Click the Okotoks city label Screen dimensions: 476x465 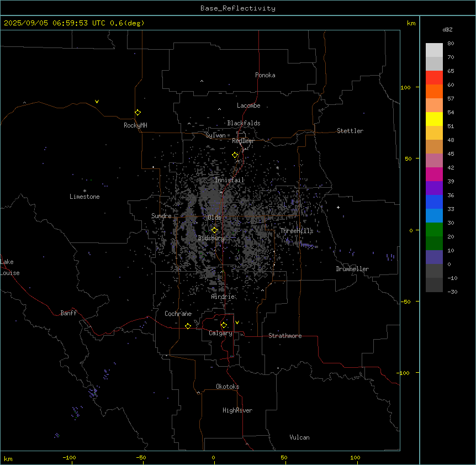tap(228, 387)
